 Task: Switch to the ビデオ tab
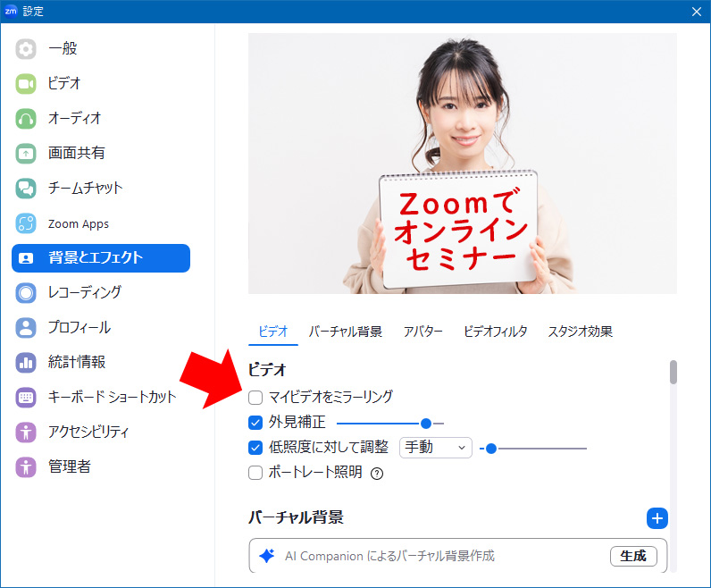[273, 332]
